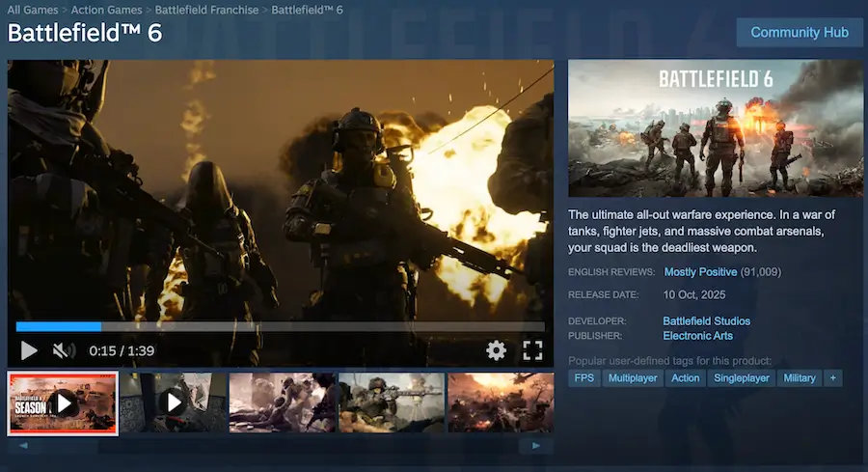Open the Community Hub
This screenshot has width=868, height=472.
point(800,33)
